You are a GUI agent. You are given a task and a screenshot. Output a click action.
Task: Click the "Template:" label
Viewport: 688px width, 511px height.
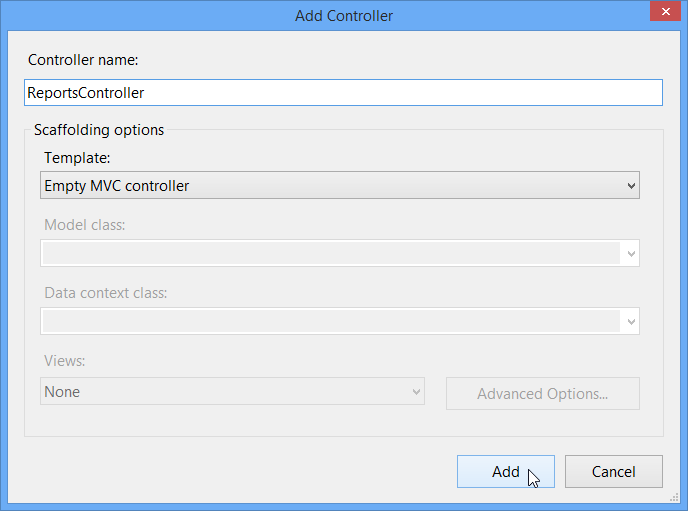pos(78,157)
